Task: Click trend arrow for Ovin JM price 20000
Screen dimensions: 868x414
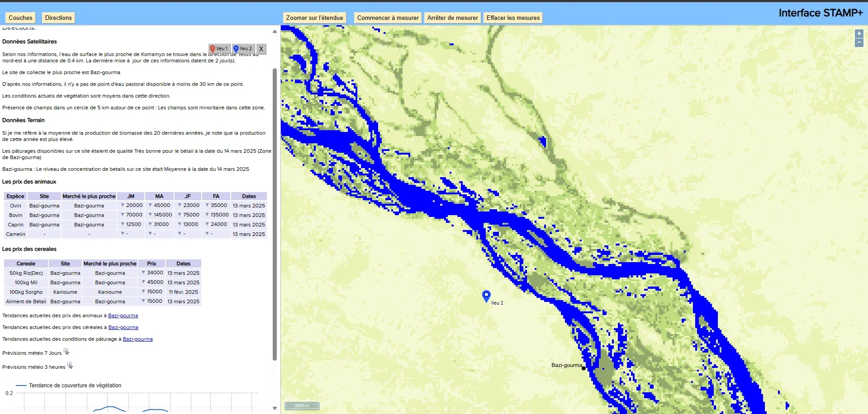Action: [123, 205]
